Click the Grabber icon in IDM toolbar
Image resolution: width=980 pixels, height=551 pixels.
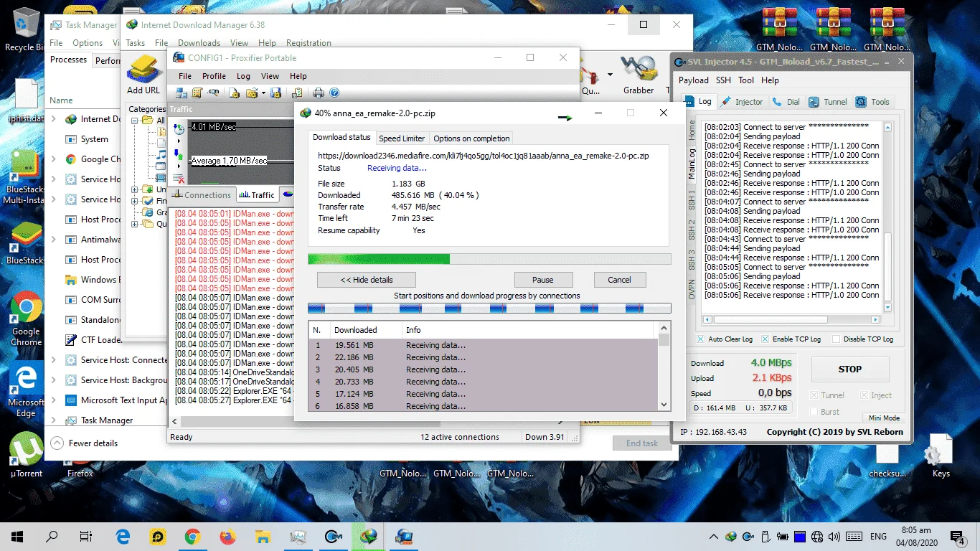639,70
